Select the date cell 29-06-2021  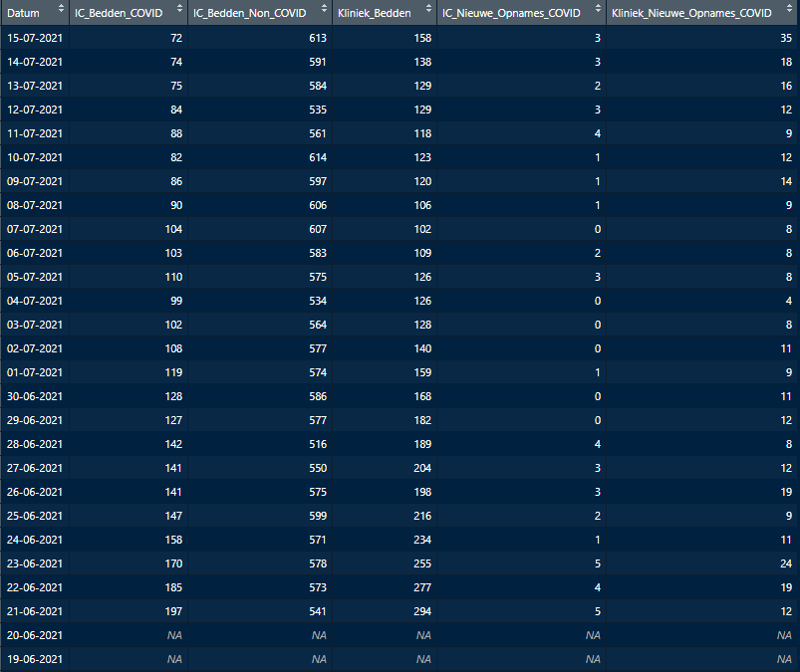click(35, 421)
